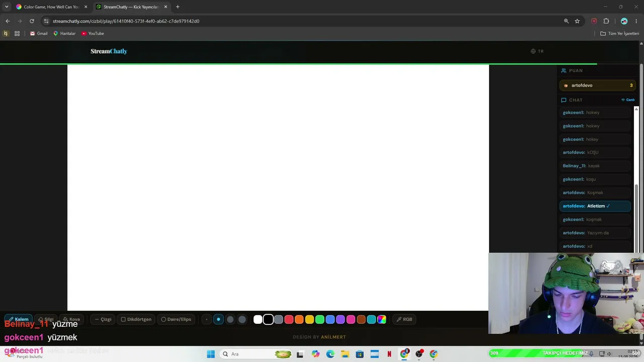Select the brown color swatch
The image size is (644, 362).
[361, 319]
